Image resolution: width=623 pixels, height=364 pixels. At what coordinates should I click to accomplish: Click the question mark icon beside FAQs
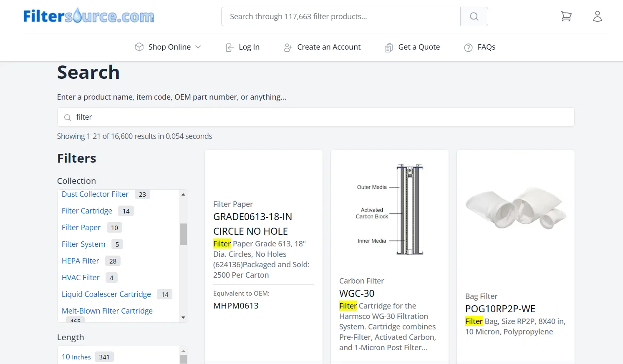coord(467,47)
